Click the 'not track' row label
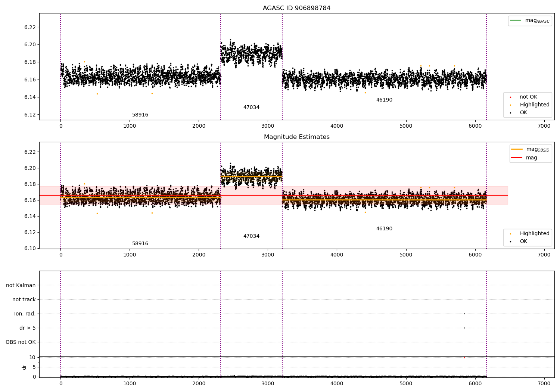The width and height of the screenshot is (560, 392). click(x=24, y=299)
